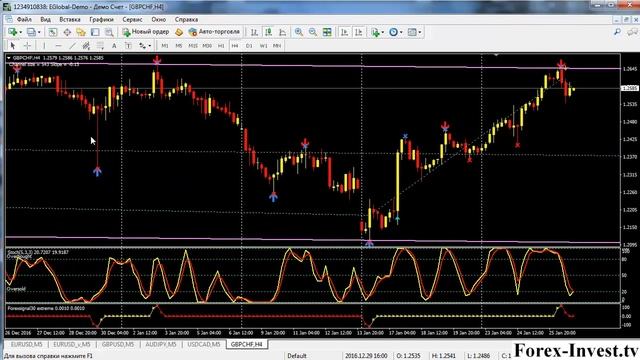The width and height of the screenshot is (640, 360).
Task: Switch chart to bar chart type
Action: [254, 32]
